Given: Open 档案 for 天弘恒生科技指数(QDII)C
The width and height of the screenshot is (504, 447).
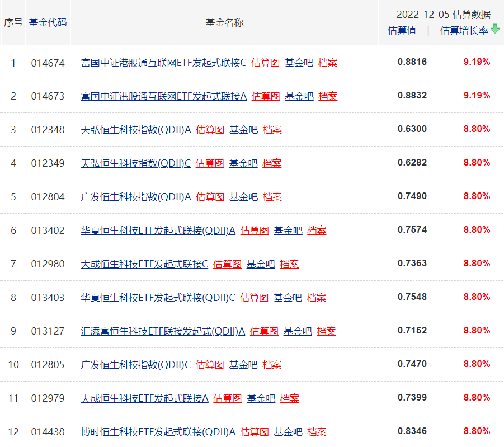Looking at the screenshot, I should tap(272, 163).
